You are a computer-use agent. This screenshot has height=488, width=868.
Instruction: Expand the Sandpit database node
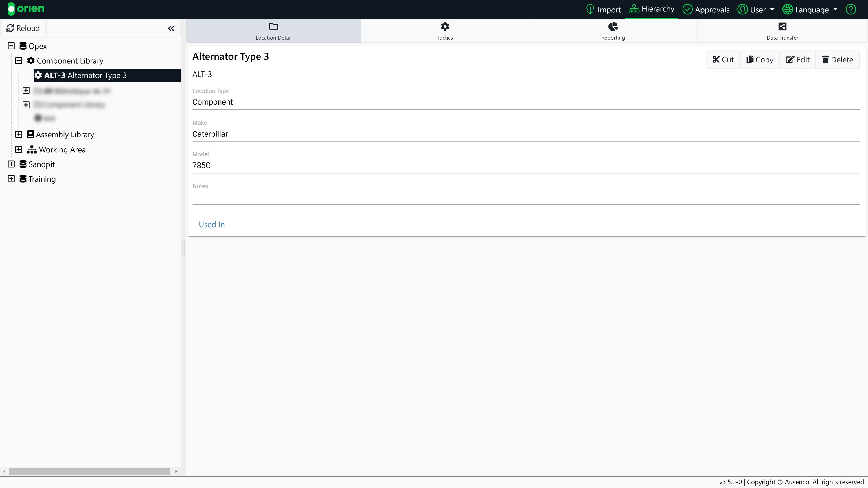coord(12,164)
